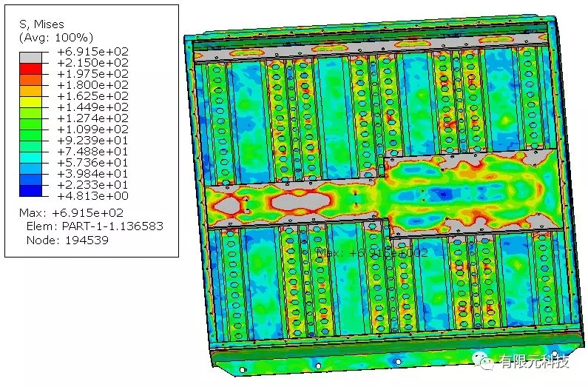Select the yellow swatch in the contour legend
588x387 pixels.
pos(30,101)
